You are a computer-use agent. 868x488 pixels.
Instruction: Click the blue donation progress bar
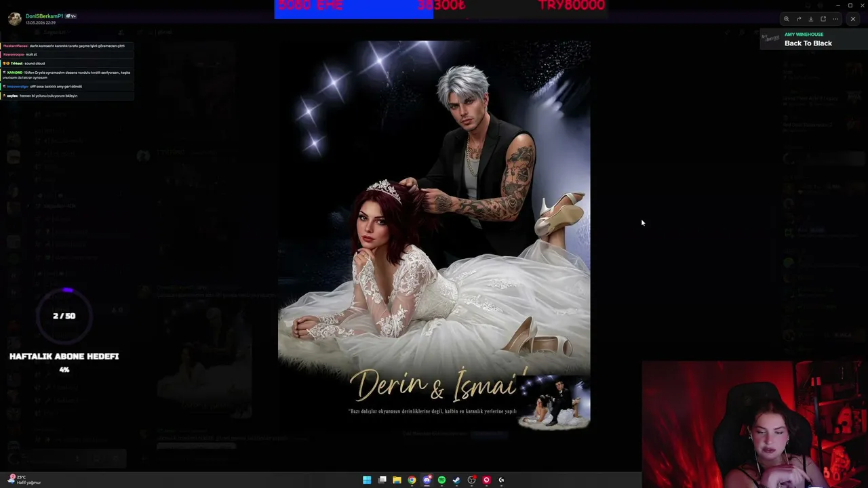coord(353,9)
